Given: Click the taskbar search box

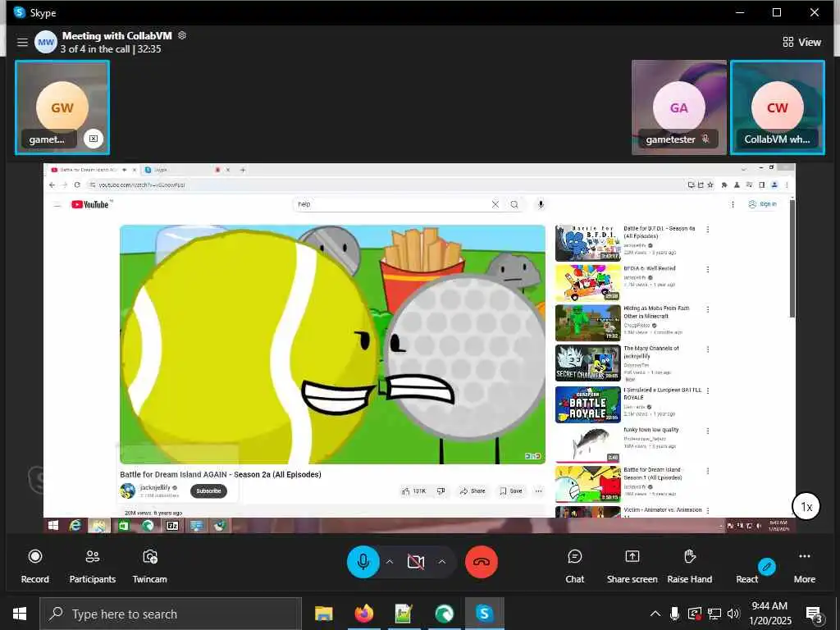Looking at the screenshot, I should tap(171, 614).
